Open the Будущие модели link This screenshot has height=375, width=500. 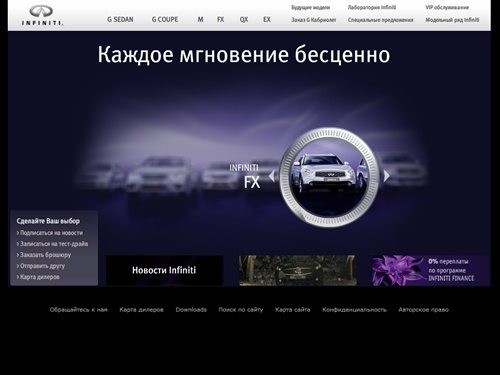(x=311, y=7)
